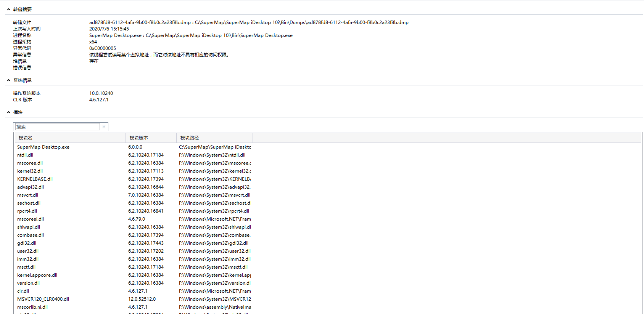Click CLR version value 4.6.127.1
Screen dimensions: 644x314
coord(99,100)
